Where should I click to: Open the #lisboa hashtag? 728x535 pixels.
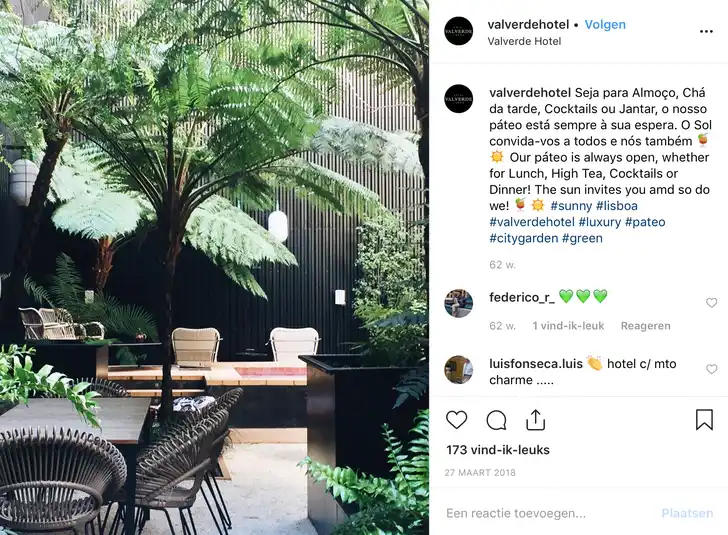click(617, 206)
